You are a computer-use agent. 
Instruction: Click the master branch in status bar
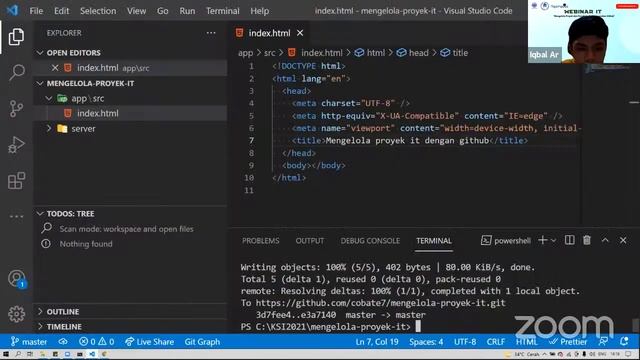[x=29, y=342]
